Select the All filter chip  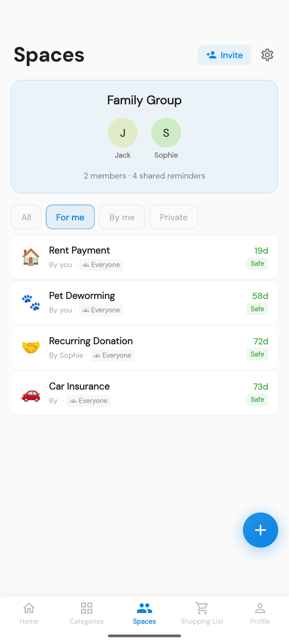[26, 217]
